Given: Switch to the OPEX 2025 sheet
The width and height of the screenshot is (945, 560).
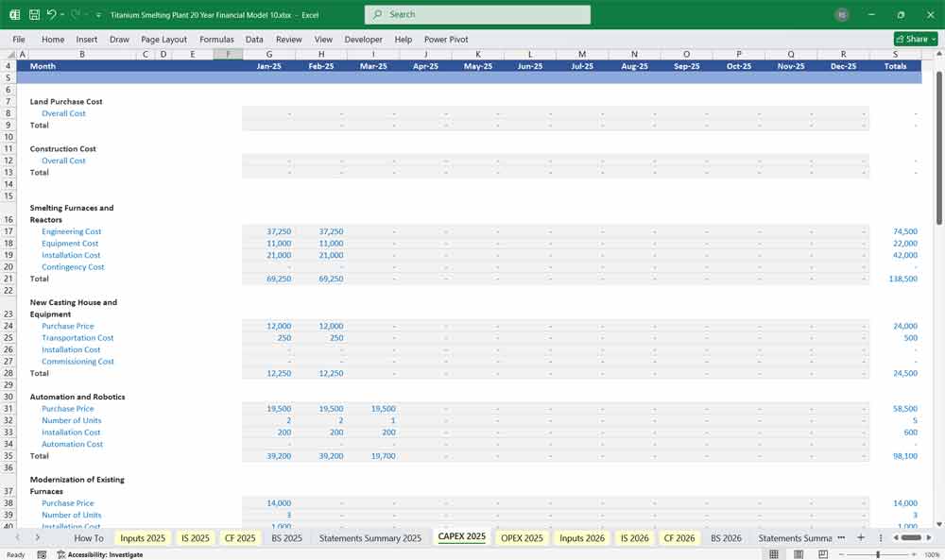Looking at the screenshot, I should pos(521,537).
